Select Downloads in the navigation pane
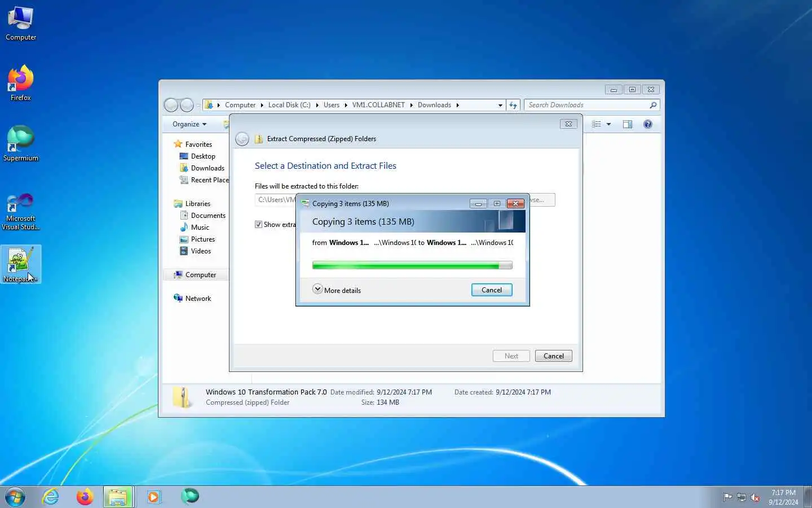This screenshot has width=812, height=508. pos(202,168)
